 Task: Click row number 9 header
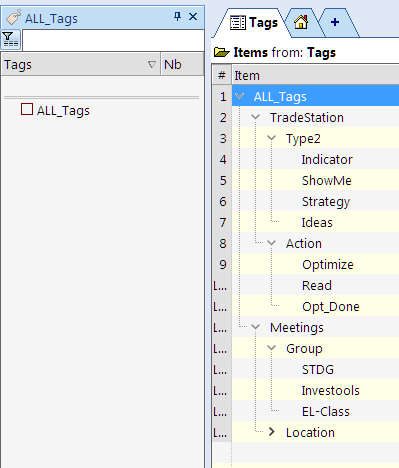tap(222, 265)
